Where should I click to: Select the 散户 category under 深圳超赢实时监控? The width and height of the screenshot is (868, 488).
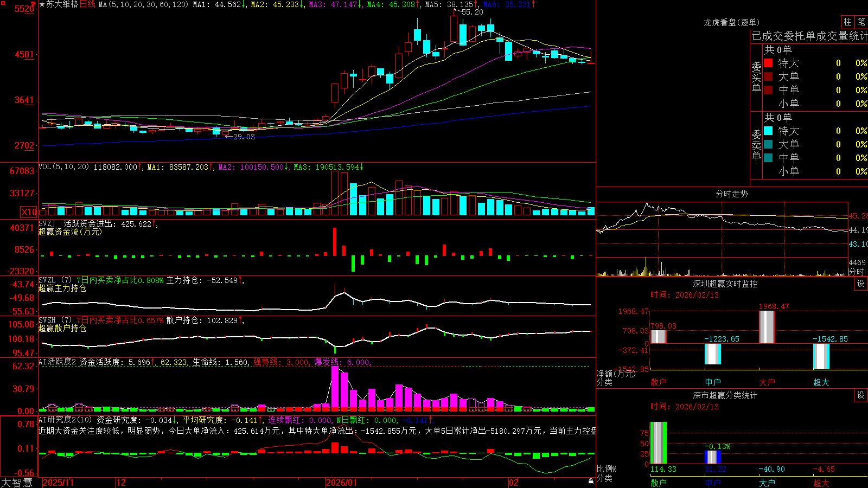click(659, 382)
